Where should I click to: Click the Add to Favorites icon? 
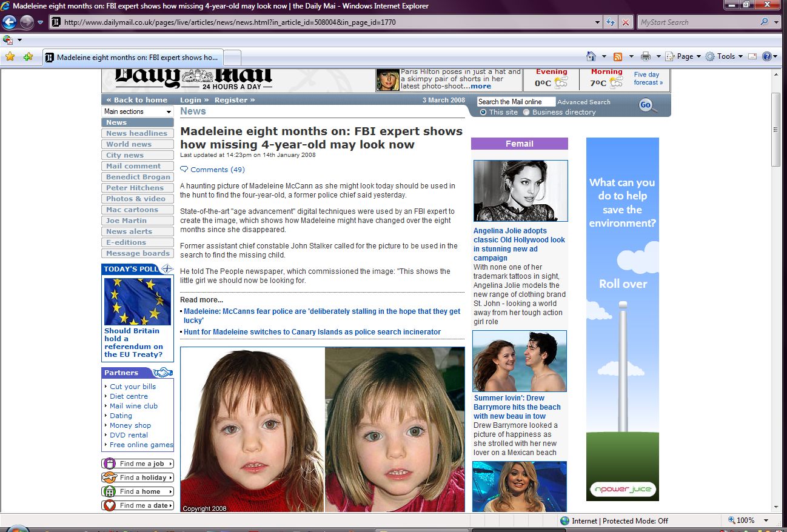tap(28, 57)
